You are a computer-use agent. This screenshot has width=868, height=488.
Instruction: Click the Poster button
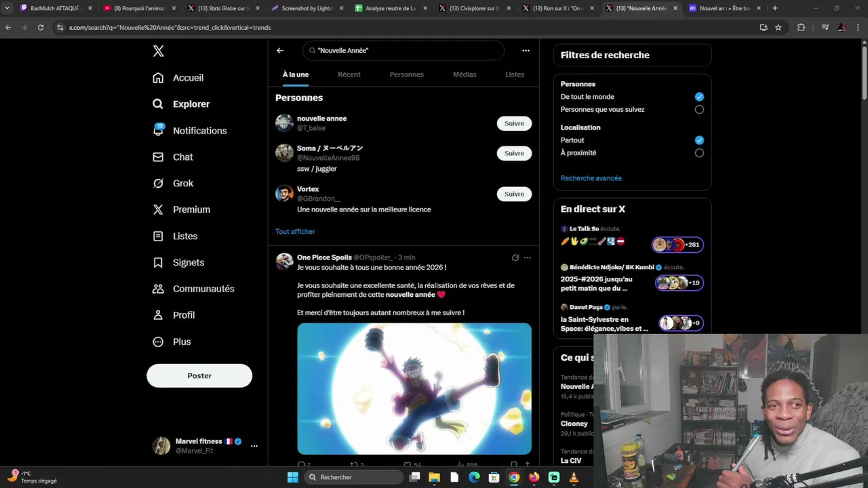coord(199,375)
